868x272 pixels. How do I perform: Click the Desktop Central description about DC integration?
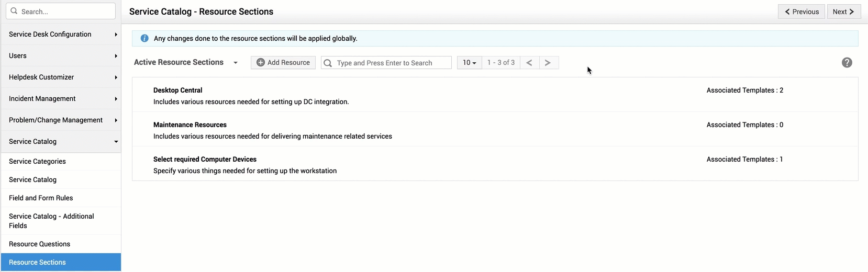pyautogui.click(x=251, y=101)
